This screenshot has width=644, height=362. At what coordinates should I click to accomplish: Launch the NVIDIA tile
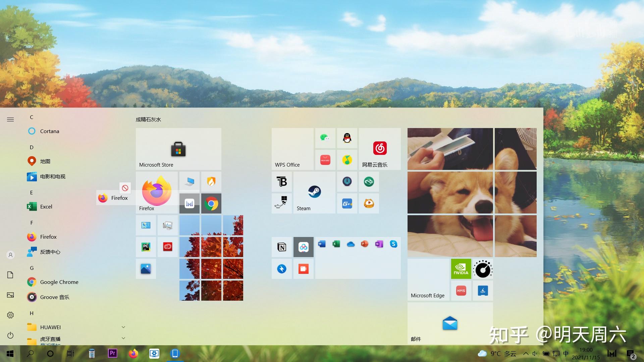[x=461, y=269]
